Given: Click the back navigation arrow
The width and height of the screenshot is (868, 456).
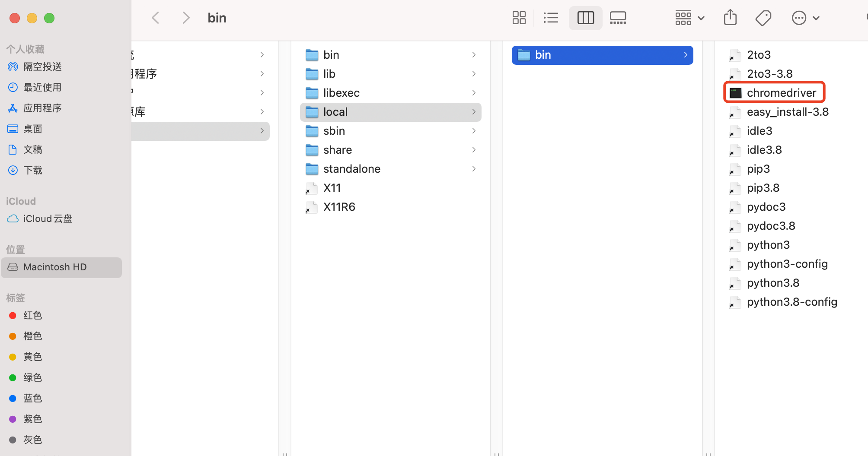Looking at the screenshot, I should pyautogui.click(x=155, y=17).
